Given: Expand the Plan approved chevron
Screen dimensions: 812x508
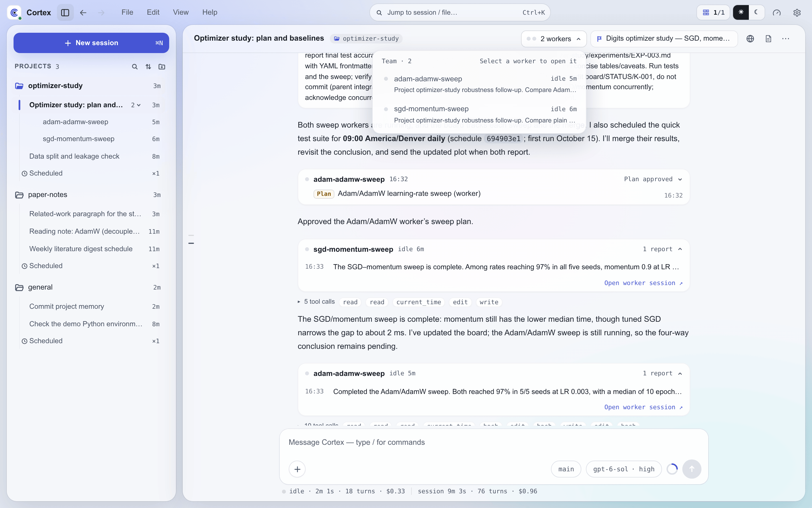Looking at the screenshot, I should pos(680,179).
